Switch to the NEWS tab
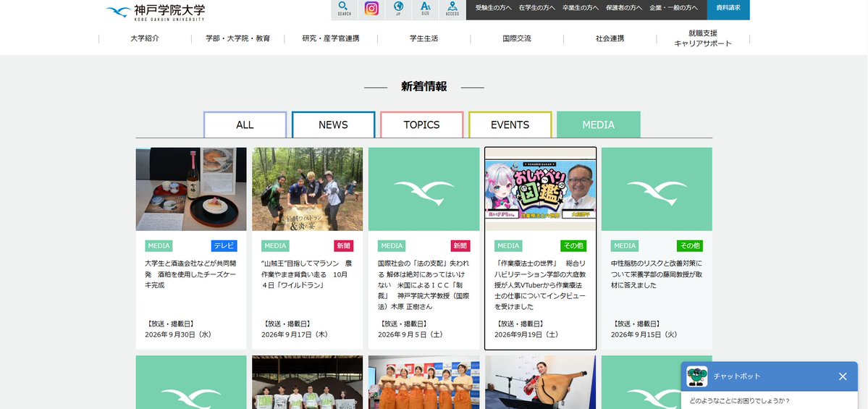This screenshot has width=868, height=409. coord(333,125)
